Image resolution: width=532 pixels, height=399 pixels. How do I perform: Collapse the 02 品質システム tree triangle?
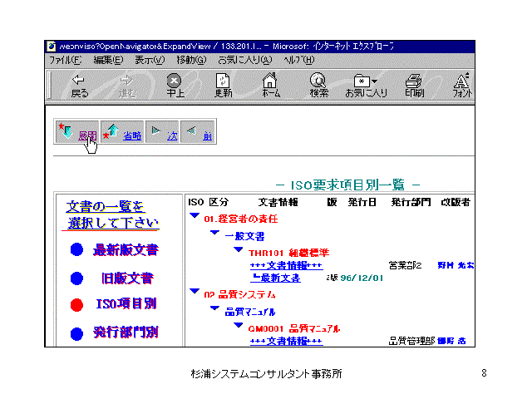pyautogui.click(x=195, y=293)
